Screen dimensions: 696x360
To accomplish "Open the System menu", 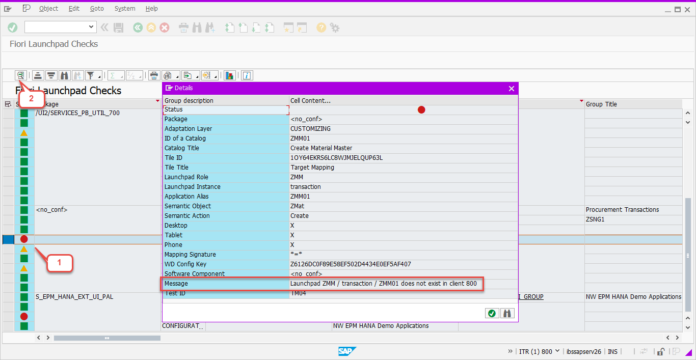I will [125, 9].
